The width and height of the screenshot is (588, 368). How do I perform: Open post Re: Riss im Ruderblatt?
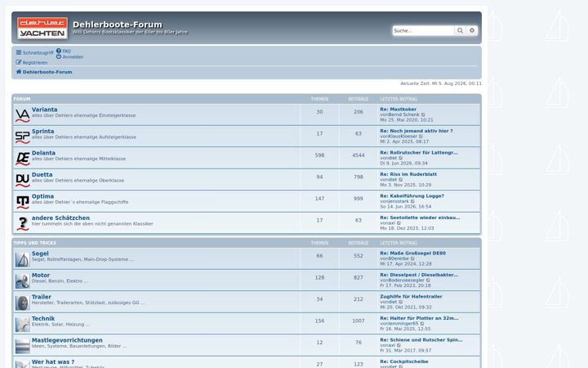(408, 174)
